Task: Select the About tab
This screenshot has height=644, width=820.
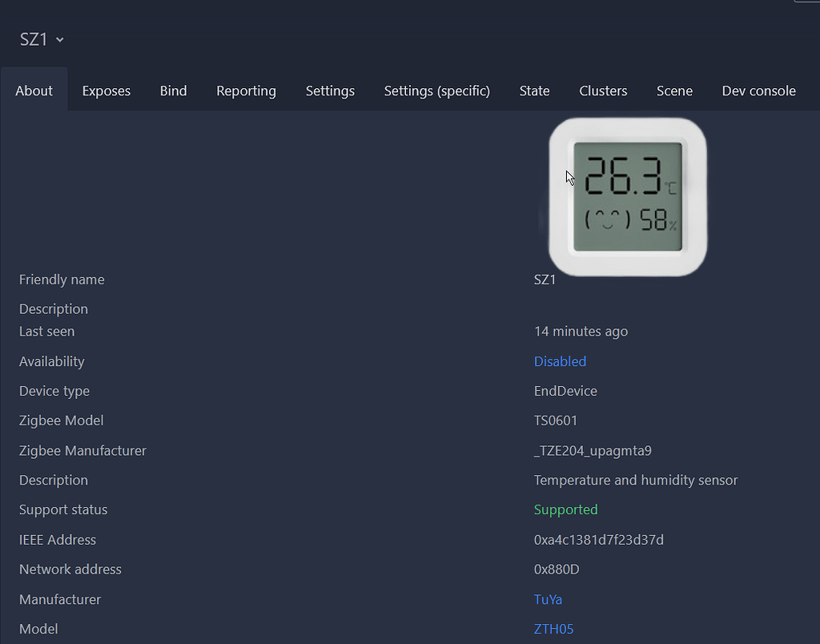Action: tap(34, 91)
